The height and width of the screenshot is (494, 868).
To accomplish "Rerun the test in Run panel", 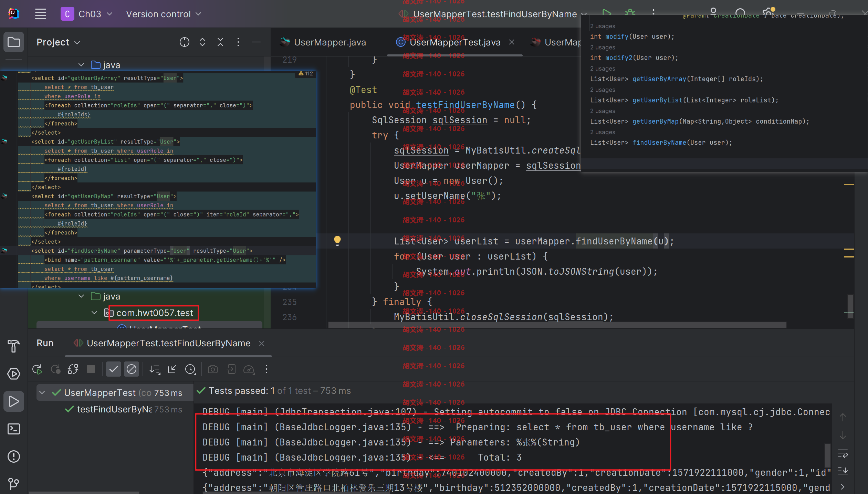I will (37, 369).
